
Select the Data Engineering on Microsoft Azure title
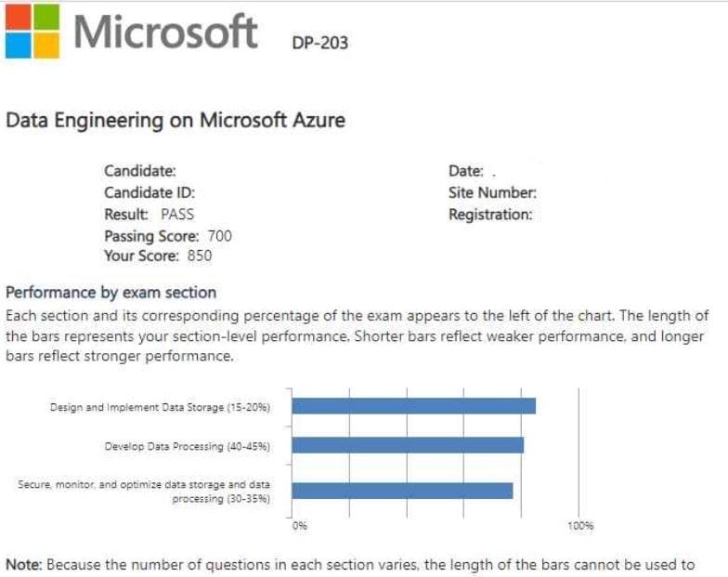[175, 120]
